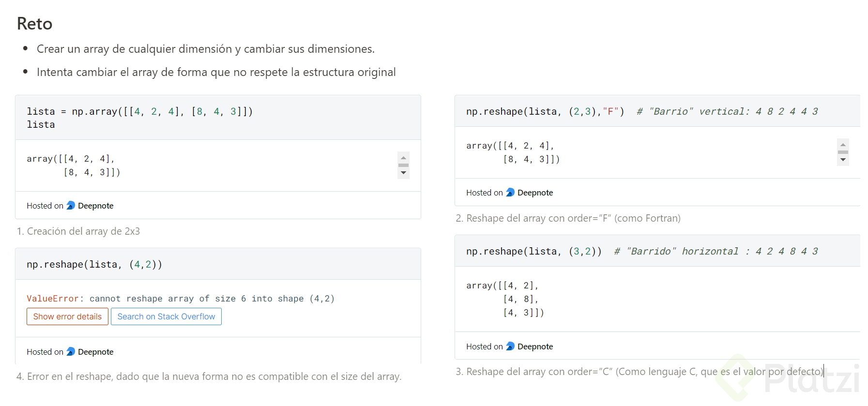868x406 pixels.
Task: Show error details for the ValueError
Action: pos(67,316)
